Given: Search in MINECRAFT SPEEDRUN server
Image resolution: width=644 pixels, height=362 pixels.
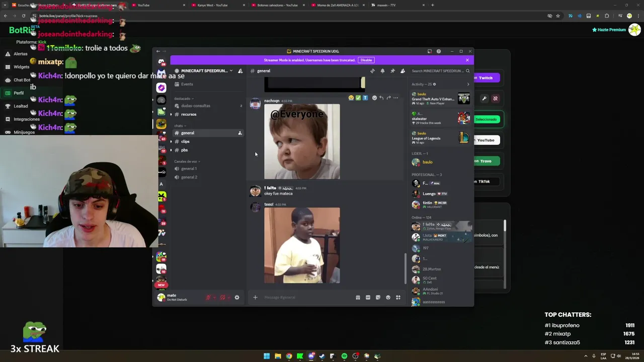Looking at the screenshot, I should 440,71.
